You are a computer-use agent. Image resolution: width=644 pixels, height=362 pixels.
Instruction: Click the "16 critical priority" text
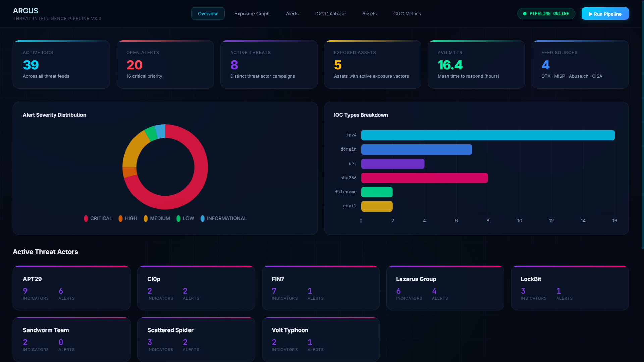coord(144,76)
